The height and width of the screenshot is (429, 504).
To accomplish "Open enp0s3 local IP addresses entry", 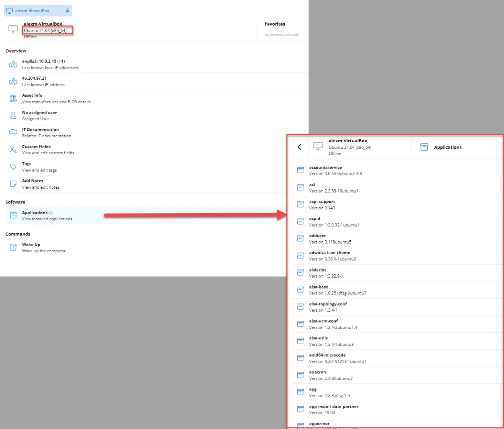I will point(44,61).
